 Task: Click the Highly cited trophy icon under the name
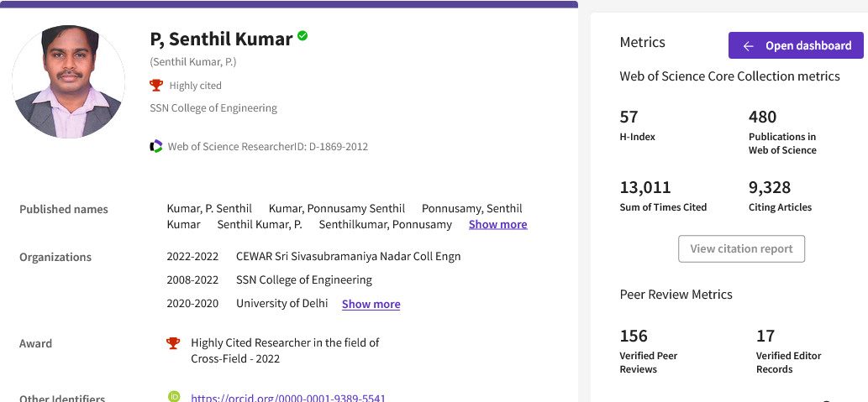[155, 85]
